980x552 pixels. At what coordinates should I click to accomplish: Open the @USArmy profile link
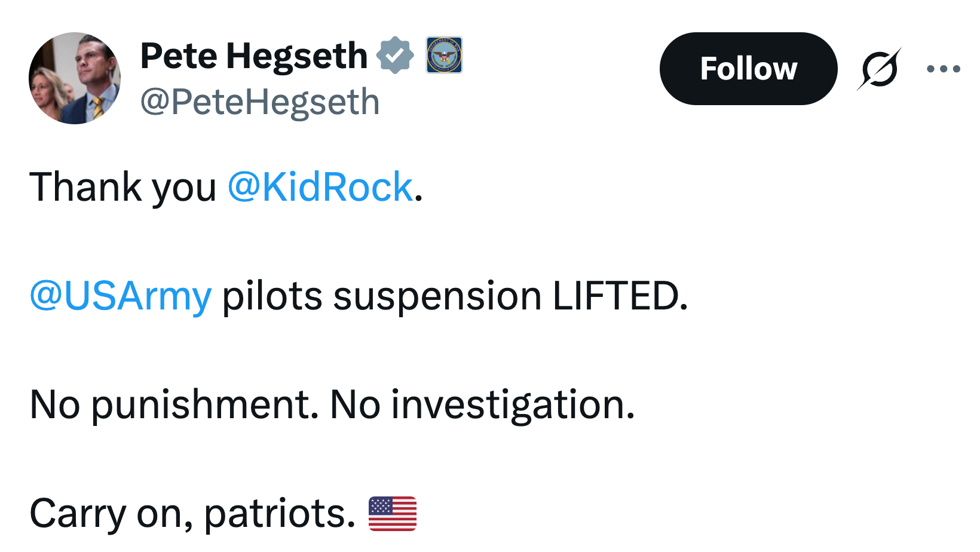click(x=120, y=296)
